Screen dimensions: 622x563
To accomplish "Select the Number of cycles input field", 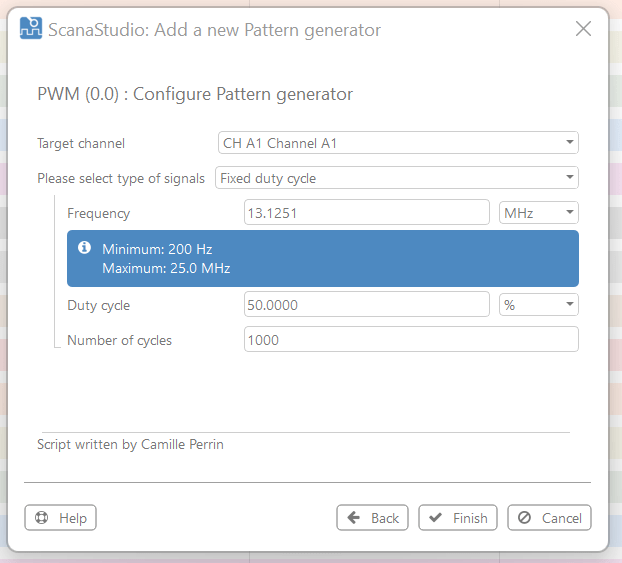I will point(410,340).
